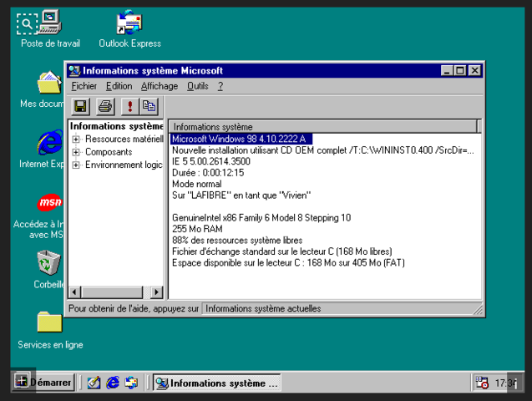Viewport: 532px width, 401px height.
Task: Minimize the Informations système Microsoft window
Action: tap(447, 70)
